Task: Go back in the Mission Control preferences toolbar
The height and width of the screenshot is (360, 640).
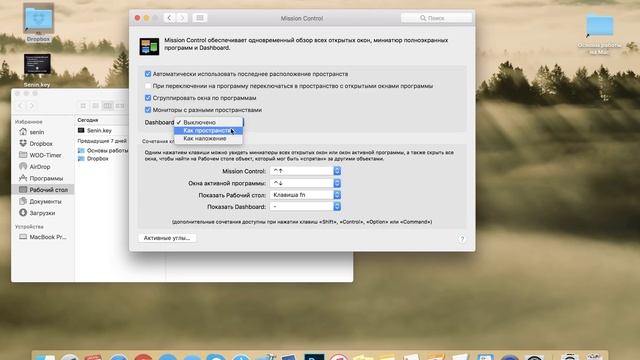Action: [x=169, y=18]
